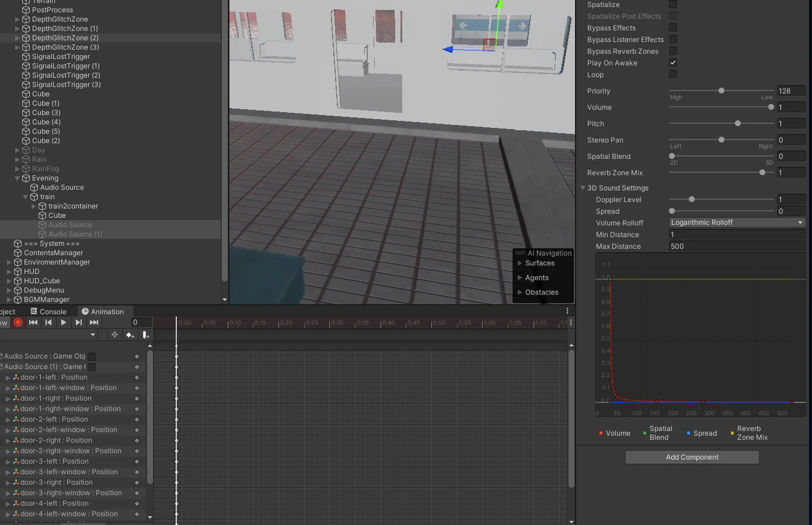Screen dimensions: 812x525
Task: Click the Pitch slider handle
Action: (738, 123)
